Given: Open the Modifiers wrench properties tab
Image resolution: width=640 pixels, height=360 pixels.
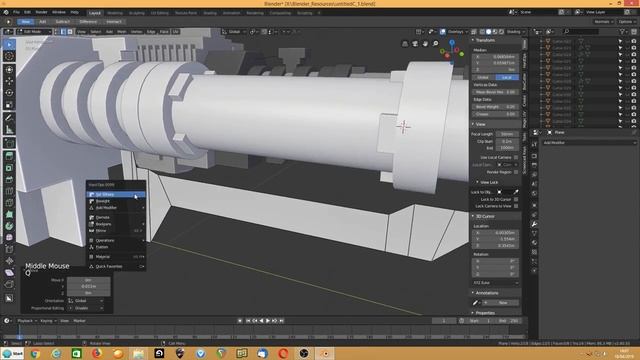Looking at the screenshot, I should [534, 224].
